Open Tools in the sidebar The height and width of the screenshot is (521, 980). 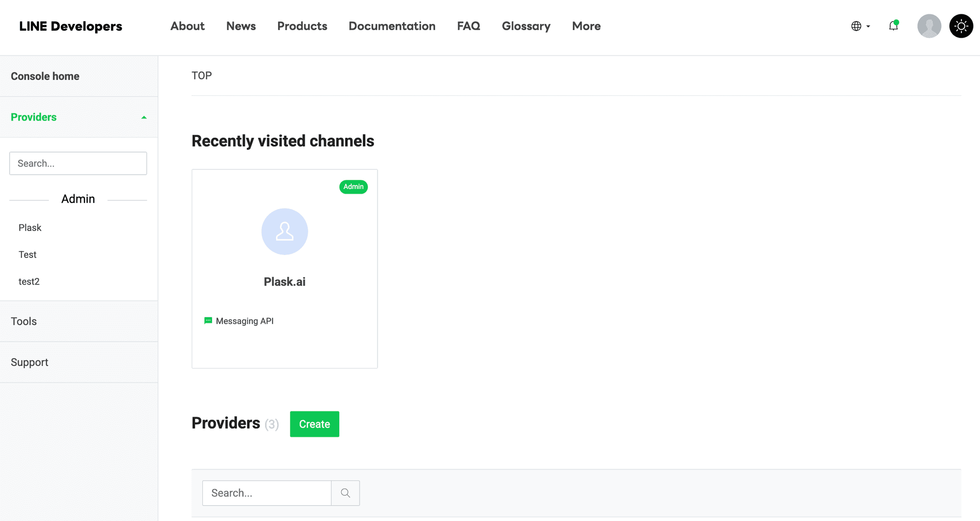(x=79, y=321)
